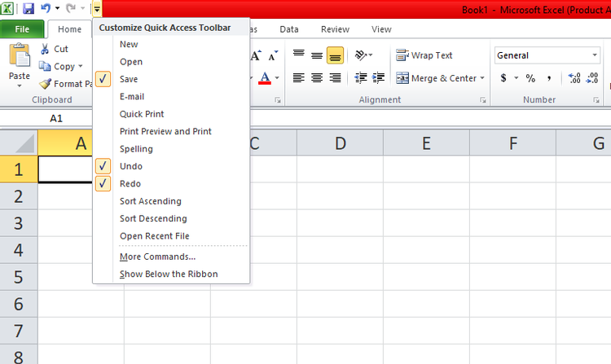Click the Align Text Left icon
This screenshot has height=364, width=611.
(x=298, y=78)
